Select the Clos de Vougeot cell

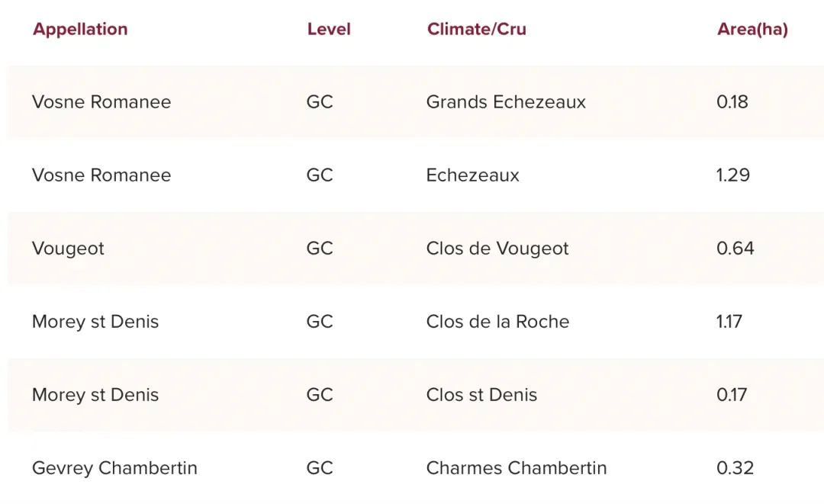(x=497, y=249)
